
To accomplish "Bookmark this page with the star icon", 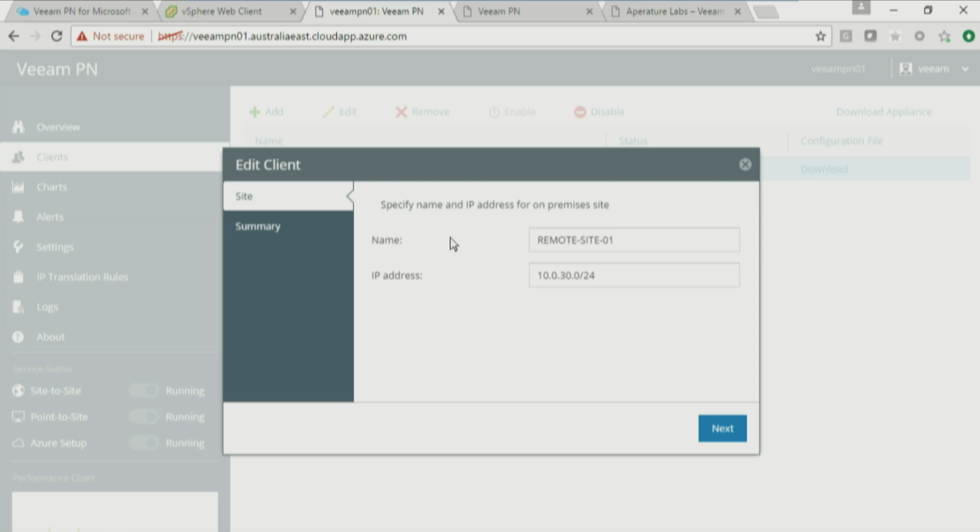I will (x=820, y=36).
